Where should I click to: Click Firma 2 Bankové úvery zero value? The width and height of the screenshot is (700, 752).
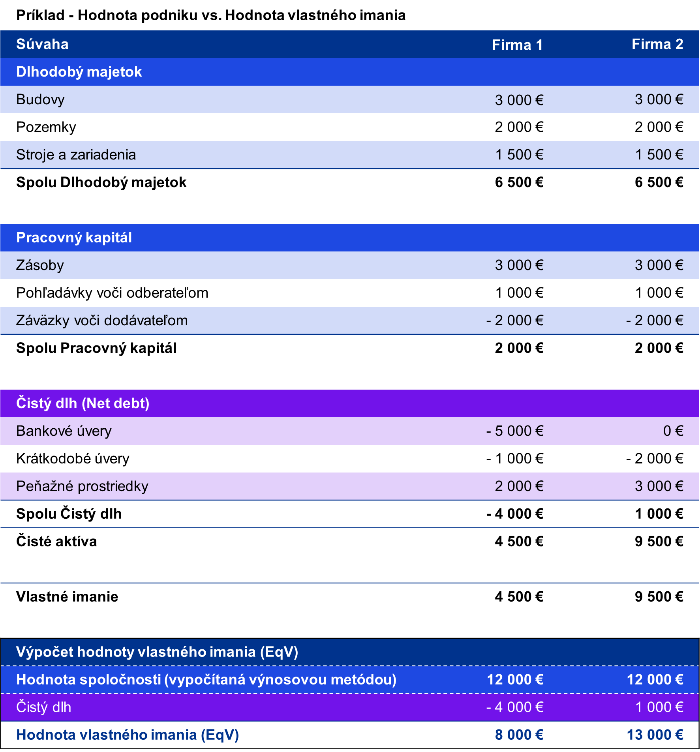click(673, 431)
